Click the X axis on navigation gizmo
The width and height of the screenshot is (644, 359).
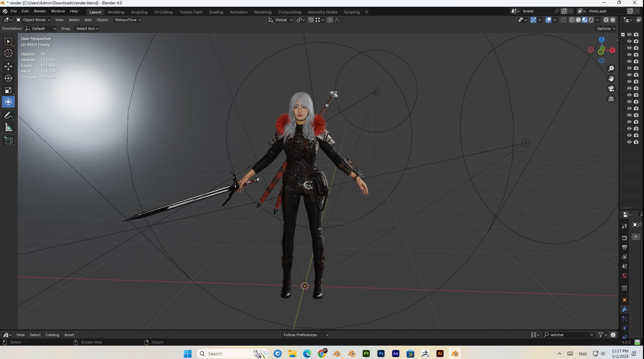(612, 50)
